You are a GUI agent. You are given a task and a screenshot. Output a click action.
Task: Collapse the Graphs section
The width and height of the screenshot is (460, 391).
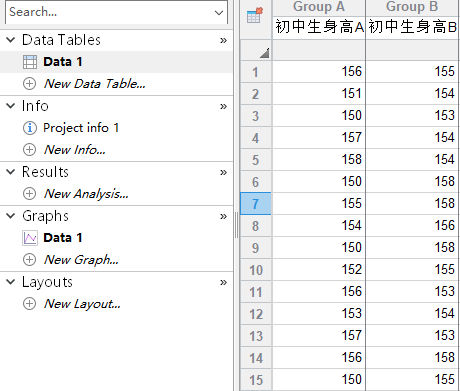tap(11, 216)
